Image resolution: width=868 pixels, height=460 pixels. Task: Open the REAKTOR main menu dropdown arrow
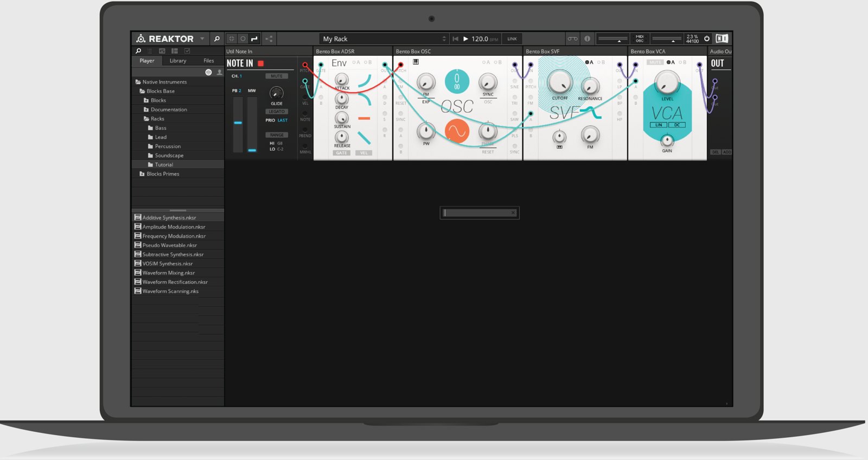(x=202, y=39)
